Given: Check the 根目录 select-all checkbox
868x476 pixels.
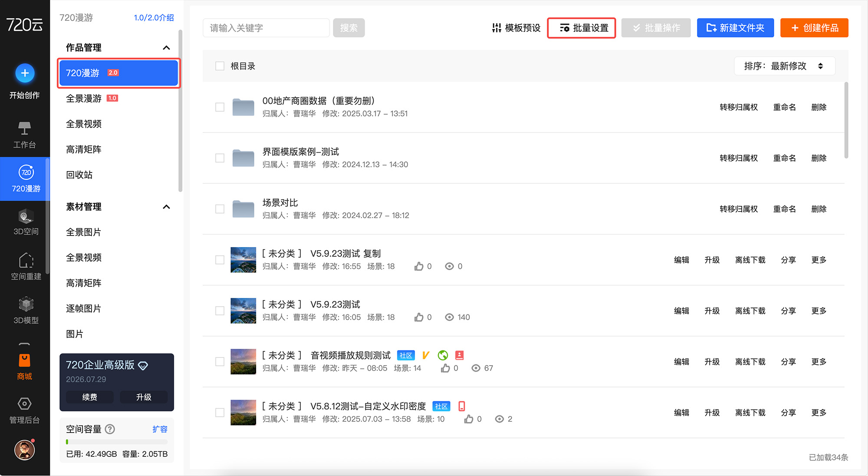Looking at the screenshot, I should [x=220, y=66].
